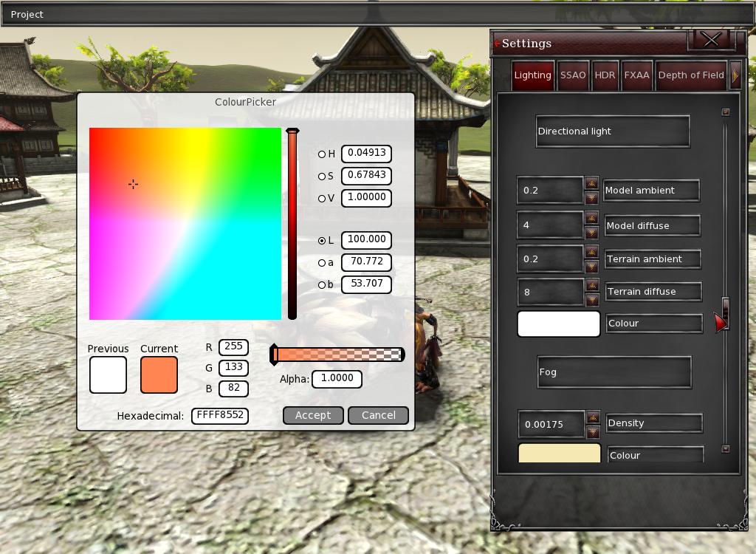The width and height of the screenshot is (756, 554).
Task: Decrease Terrain diffuse value
Action: click(x=593, y=300)
